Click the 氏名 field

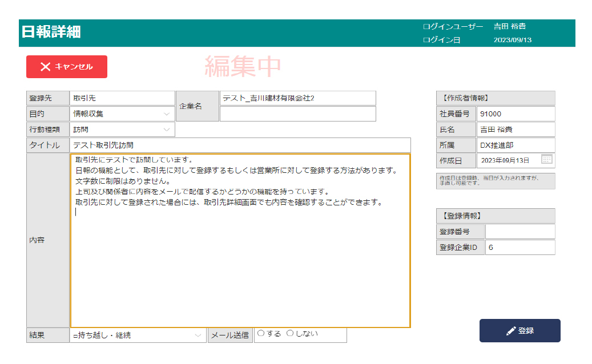516,130
